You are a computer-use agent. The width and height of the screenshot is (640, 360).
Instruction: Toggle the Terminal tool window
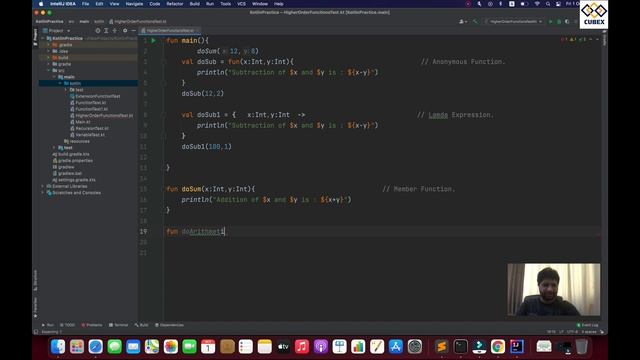point(118,325)
